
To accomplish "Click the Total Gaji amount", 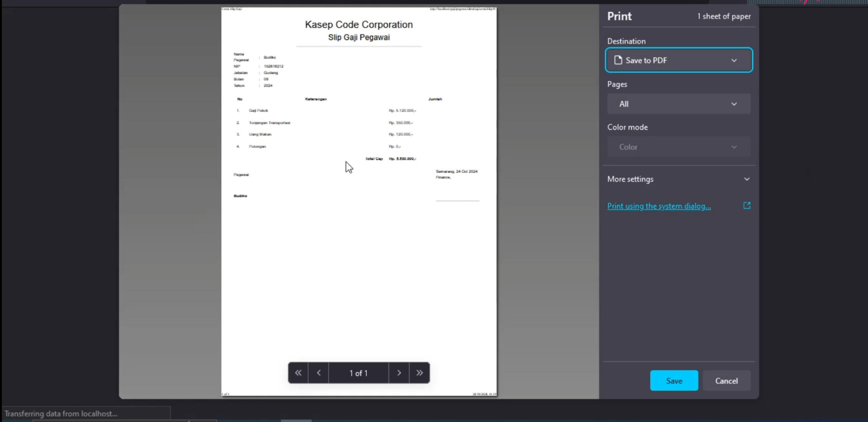I will click(x=402, y=159).
